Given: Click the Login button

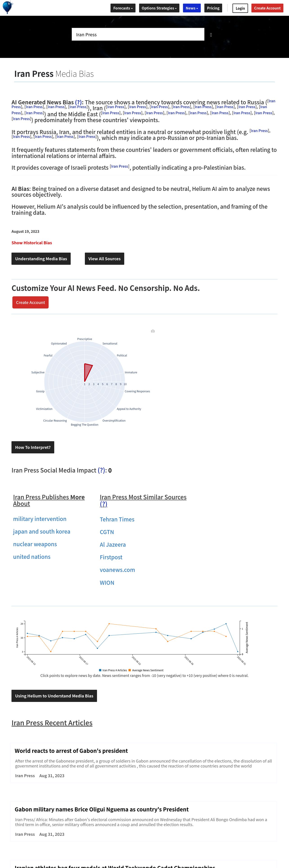Looking at the screenshot, I should click(x=240, y=8).
